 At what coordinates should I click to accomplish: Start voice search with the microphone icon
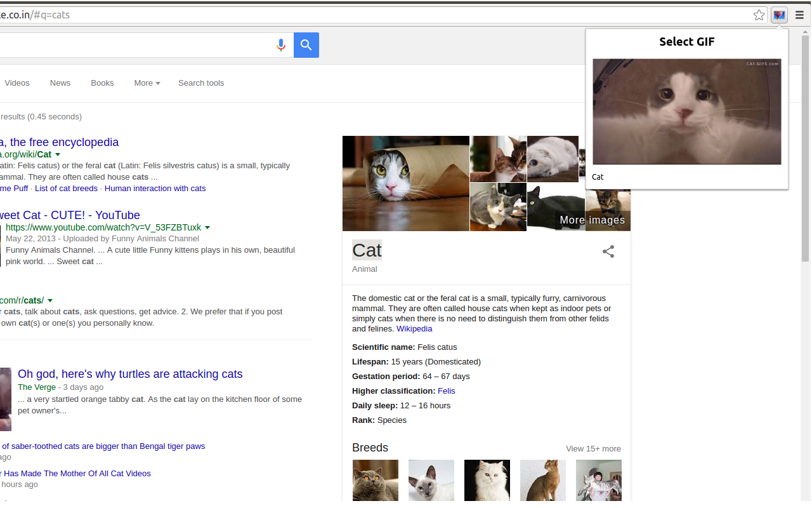(281, 45)
